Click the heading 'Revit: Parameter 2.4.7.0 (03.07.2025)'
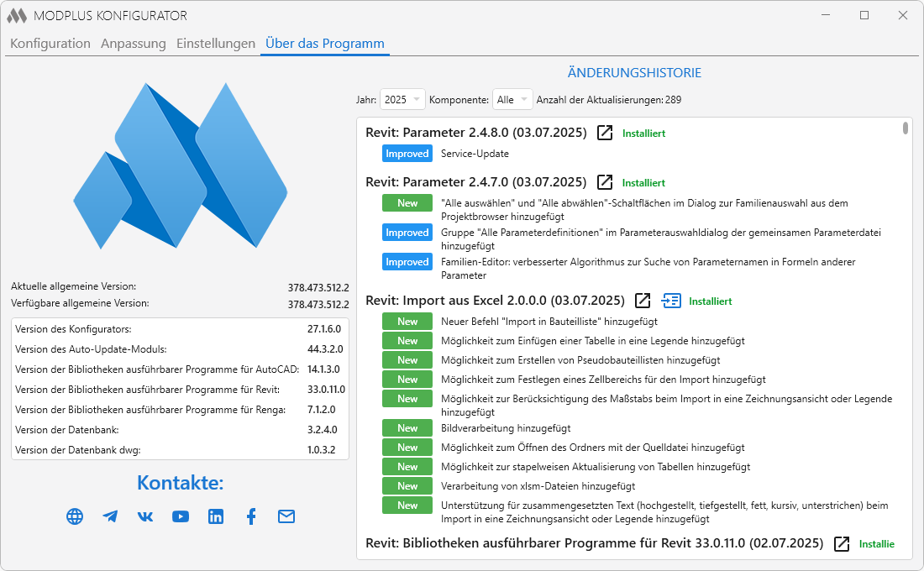Screen dimensions: 924x571 coord(476,182)
